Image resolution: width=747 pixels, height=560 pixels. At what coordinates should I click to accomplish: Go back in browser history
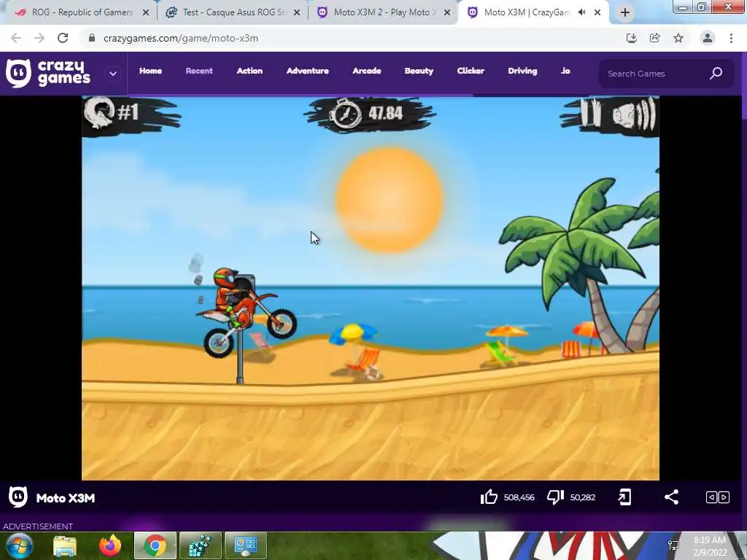[16, 38]
